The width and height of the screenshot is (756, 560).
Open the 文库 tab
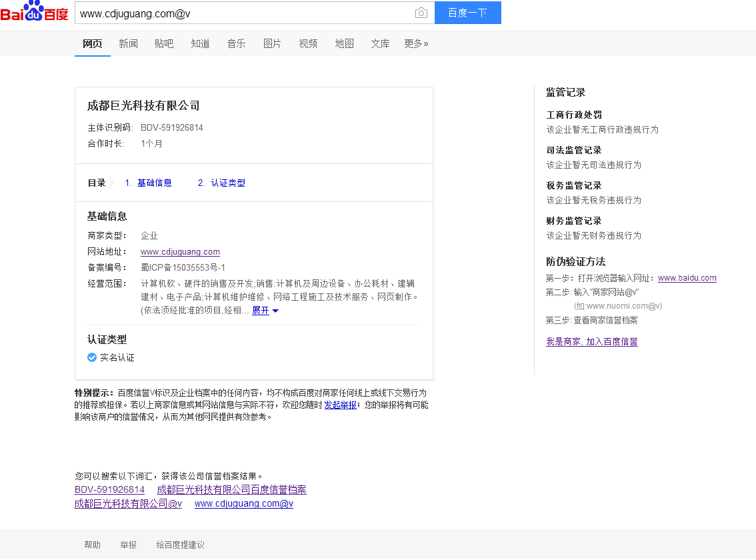click(380, 44)
